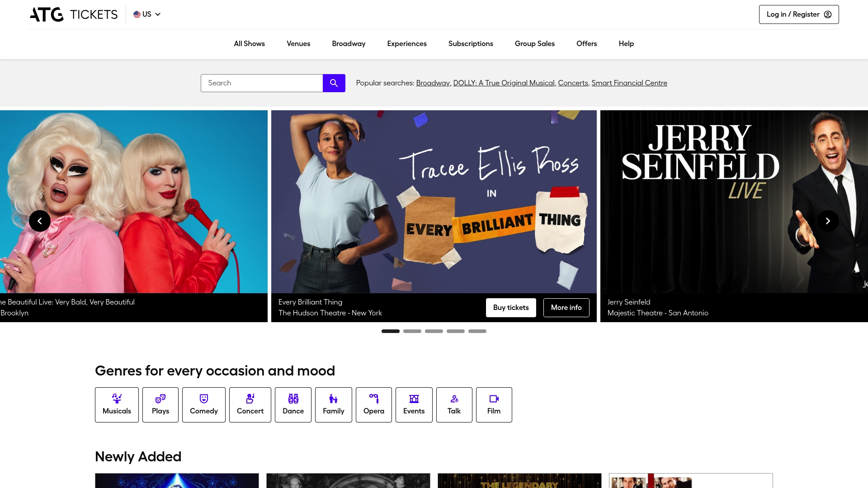Open the Help navigation item
This screenshot has height=488, width=868.
(626, 44)
